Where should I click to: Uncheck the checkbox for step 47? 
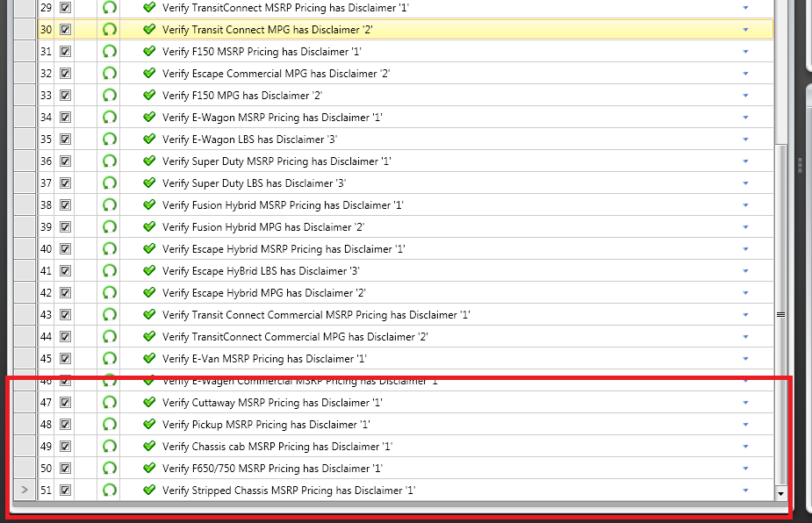[65, 403]
